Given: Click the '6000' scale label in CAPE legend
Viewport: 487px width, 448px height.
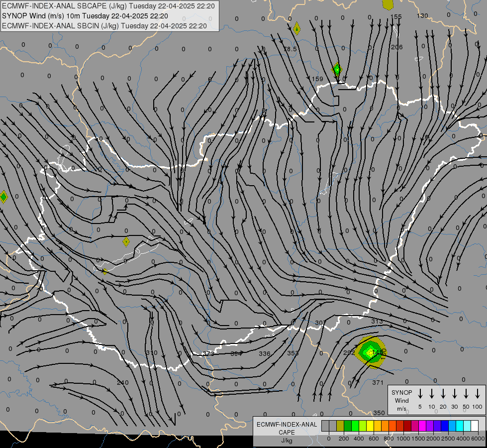Looking at the screenshot, I should point(478,439).
